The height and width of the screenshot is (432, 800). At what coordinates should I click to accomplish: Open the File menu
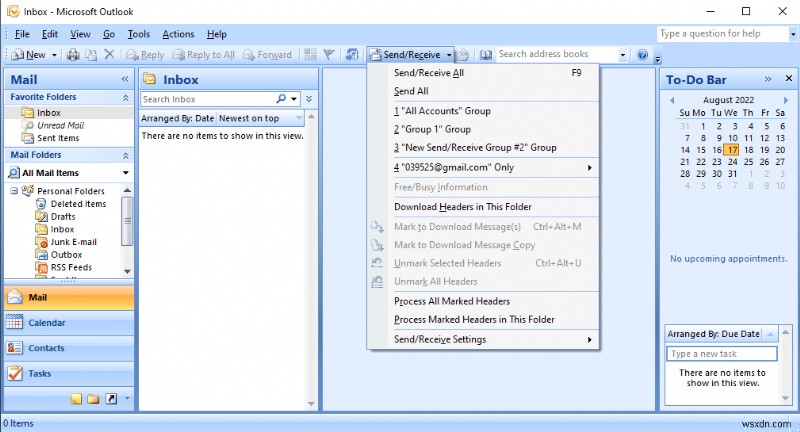tap(22, 34)
